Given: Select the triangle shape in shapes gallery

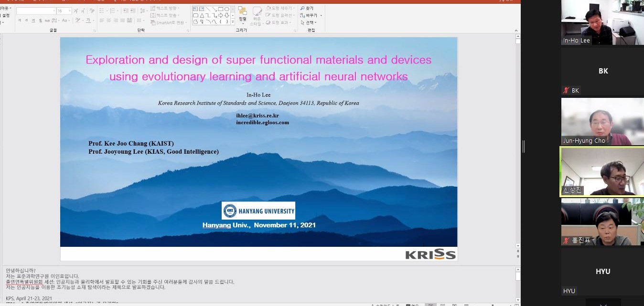Looking at the screenshot, I should pyautogui.click(x=202, y=15).
